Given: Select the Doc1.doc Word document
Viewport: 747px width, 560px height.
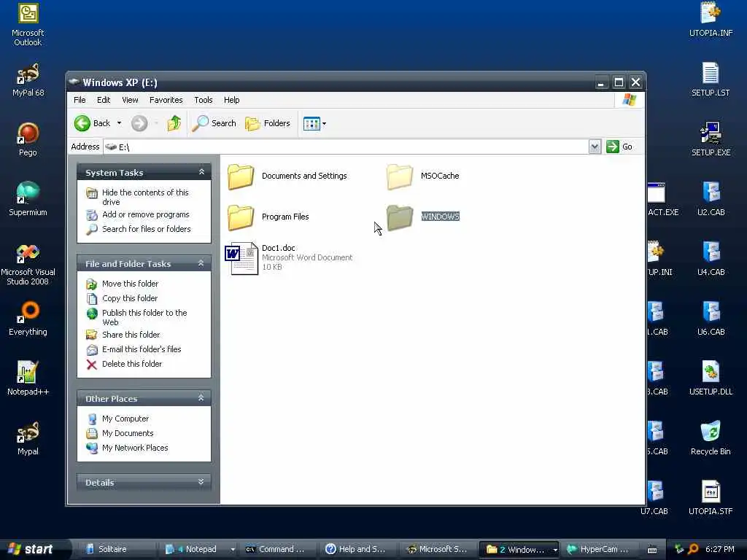Looking at the screenshot, I should pyautogui.click(x=289, y=257).
